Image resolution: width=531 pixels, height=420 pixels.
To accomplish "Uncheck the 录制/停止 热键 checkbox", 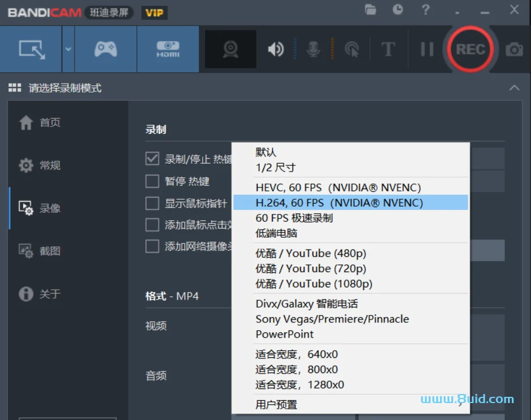I will click(x=152, y=158).
